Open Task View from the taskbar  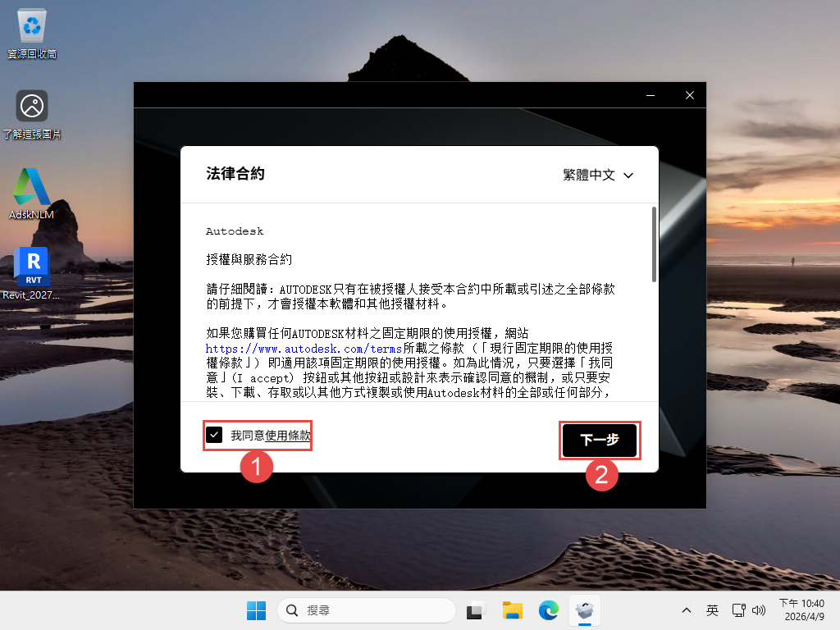pyautogui.click(x=475, y=610)
